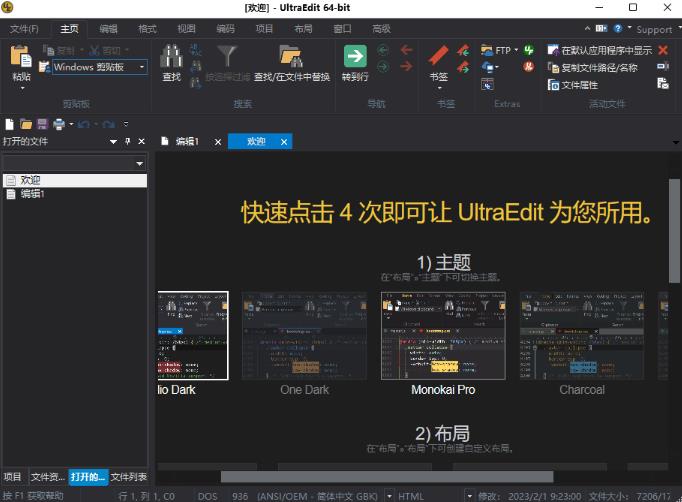Image resolution: width=682 pixels, height=502 pixels.
Task: Click Copy file path/name (复制文件路径/名称)
Action: click(592, 67)
